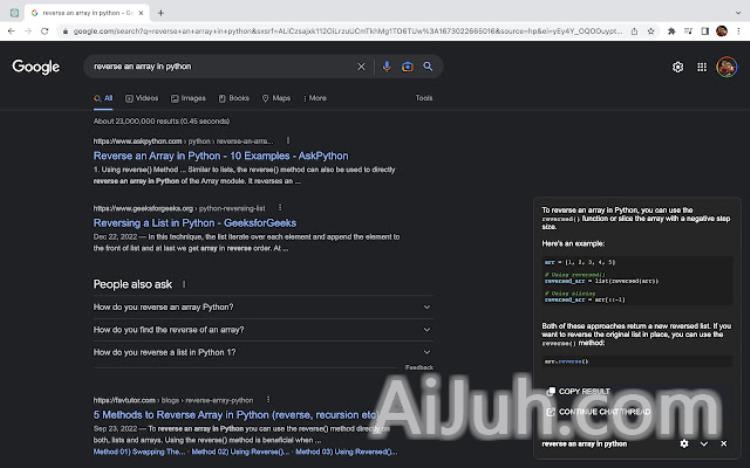
Task: Click the Feedback link below questions
Action: [x=419, y=368]
